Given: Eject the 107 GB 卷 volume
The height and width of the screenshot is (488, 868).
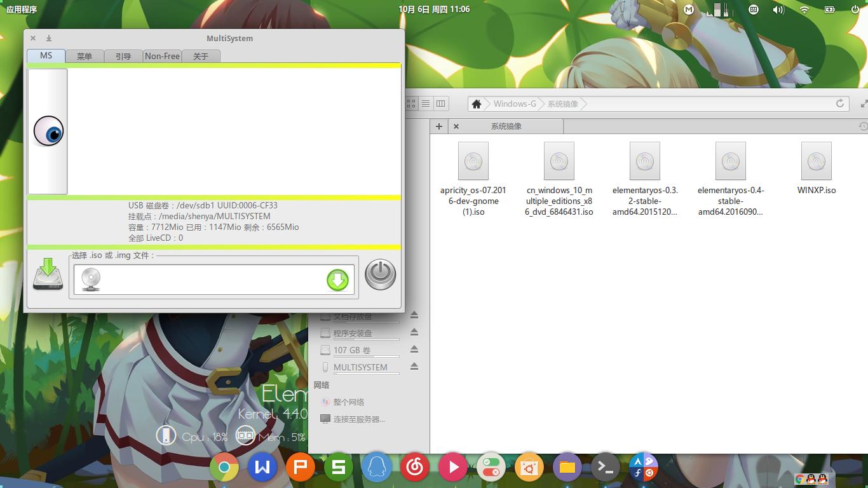Looking at the screenshot, I should click(414, 349).
